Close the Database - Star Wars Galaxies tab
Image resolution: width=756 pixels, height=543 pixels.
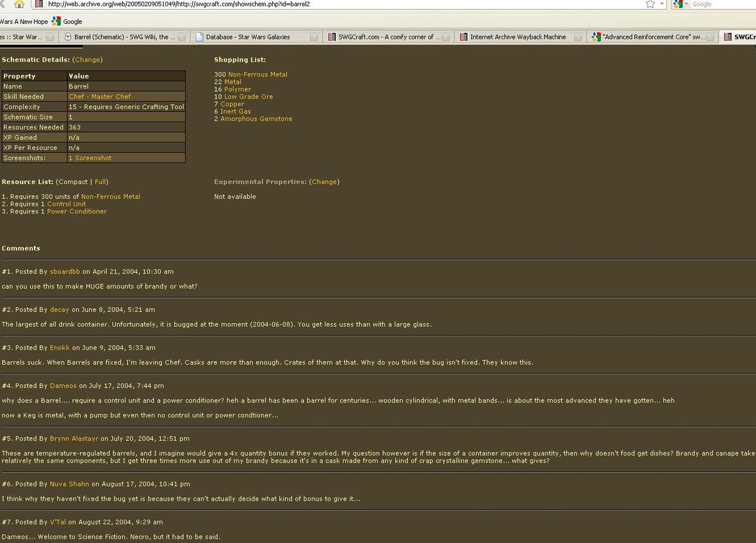click(x=314, y=37)
